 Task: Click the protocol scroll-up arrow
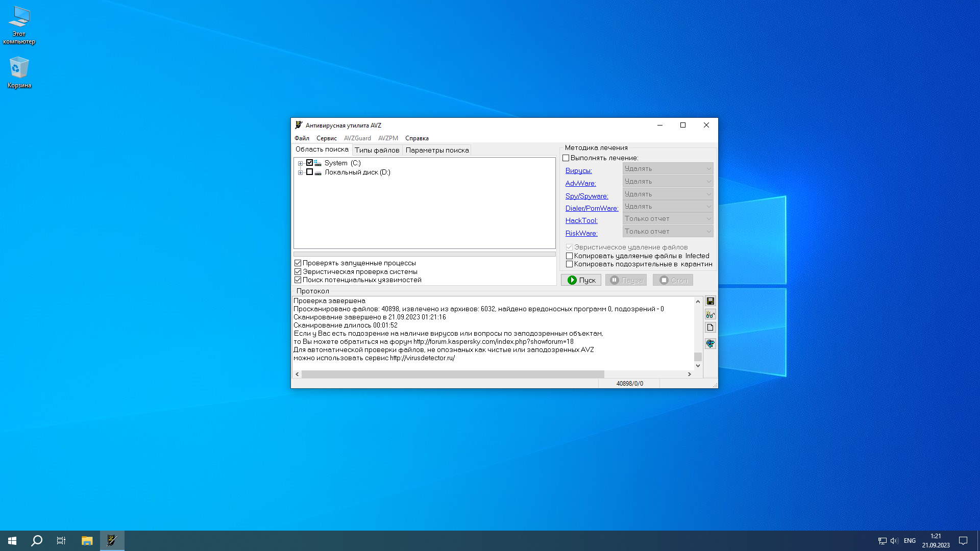pos(698,302)
